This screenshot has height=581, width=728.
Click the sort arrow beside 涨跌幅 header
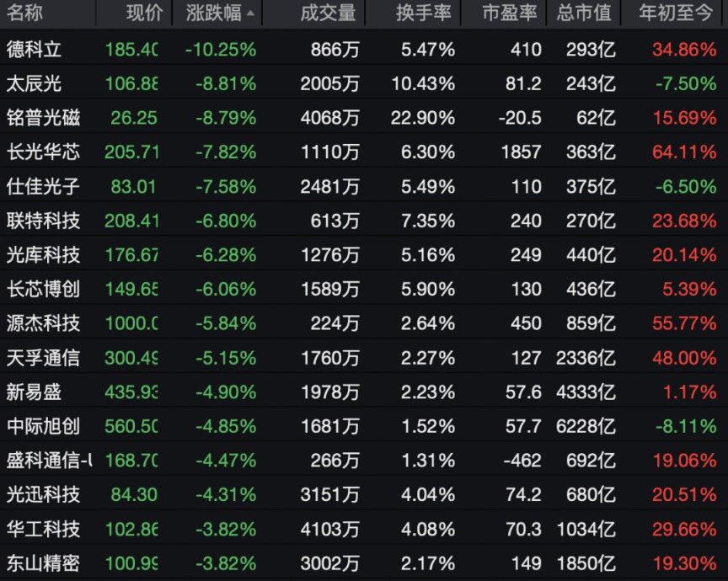point(252,14)
